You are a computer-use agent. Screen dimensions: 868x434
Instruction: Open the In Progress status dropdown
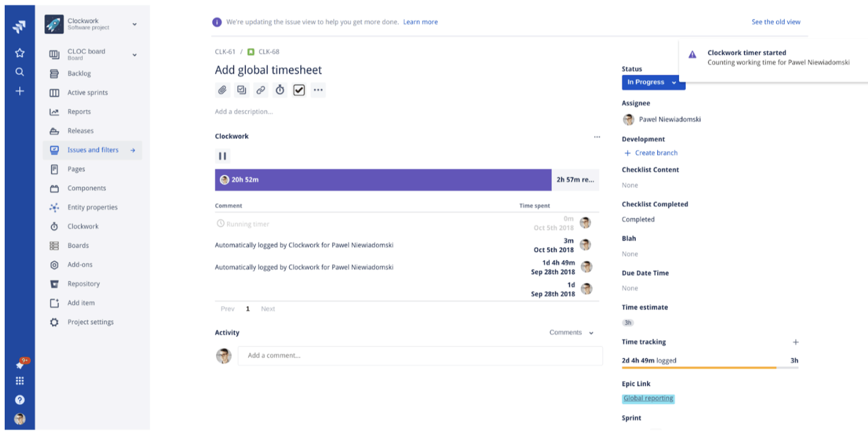pos(653,82)
